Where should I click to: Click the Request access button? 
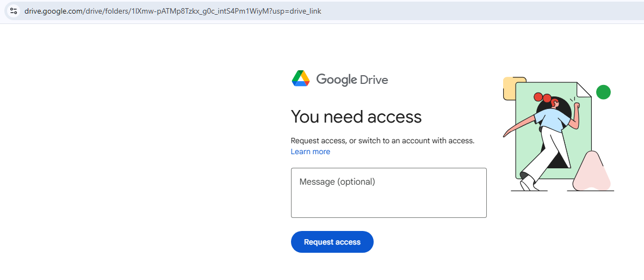point(332,242)
